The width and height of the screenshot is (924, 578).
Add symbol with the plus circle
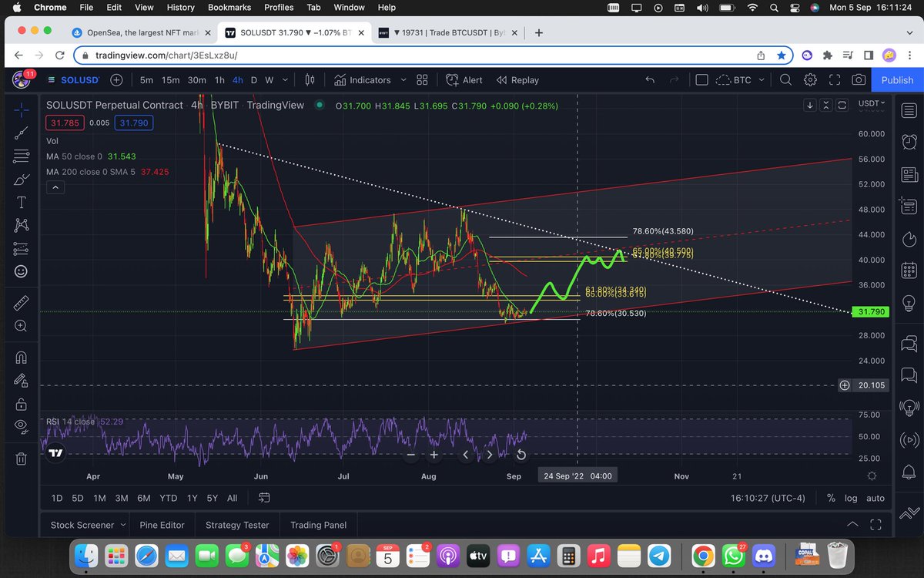tap(116, 79)
